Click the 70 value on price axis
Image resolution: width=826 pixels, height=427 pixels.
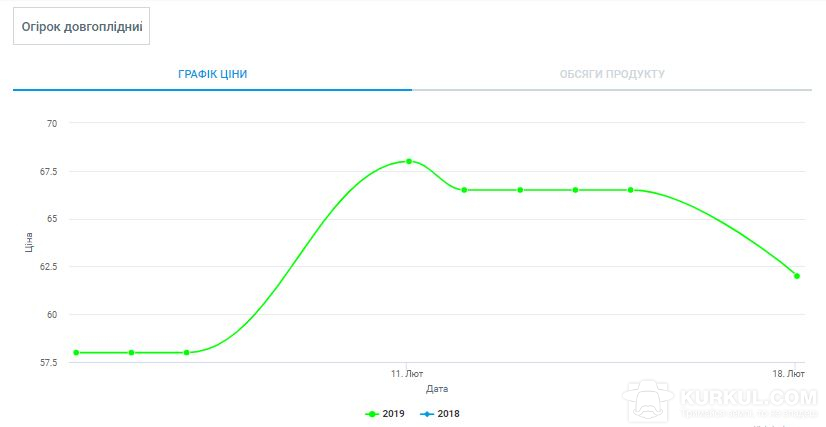click(x=52, y=124)
